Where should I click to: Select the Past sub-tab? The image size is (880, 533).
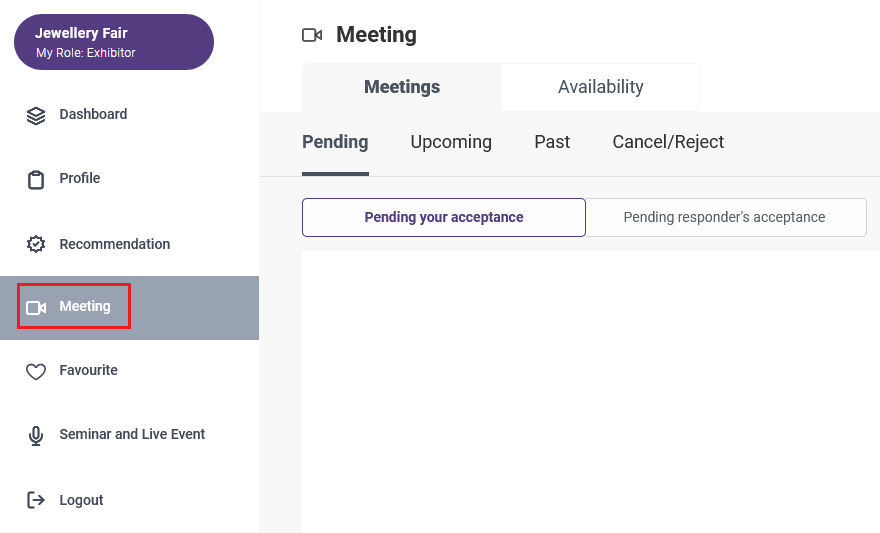tap(552, 142)
